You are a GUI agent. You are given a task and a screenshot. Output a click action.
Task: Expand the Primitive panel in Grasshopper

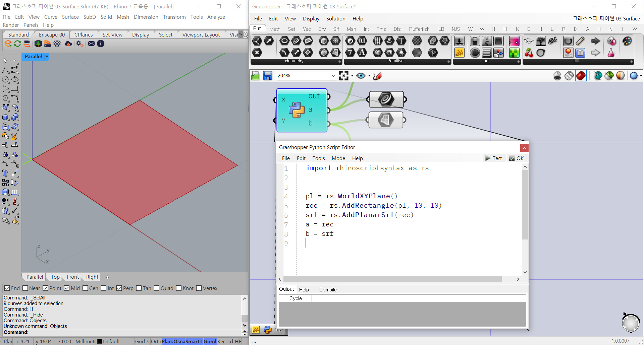pos(448,61)
